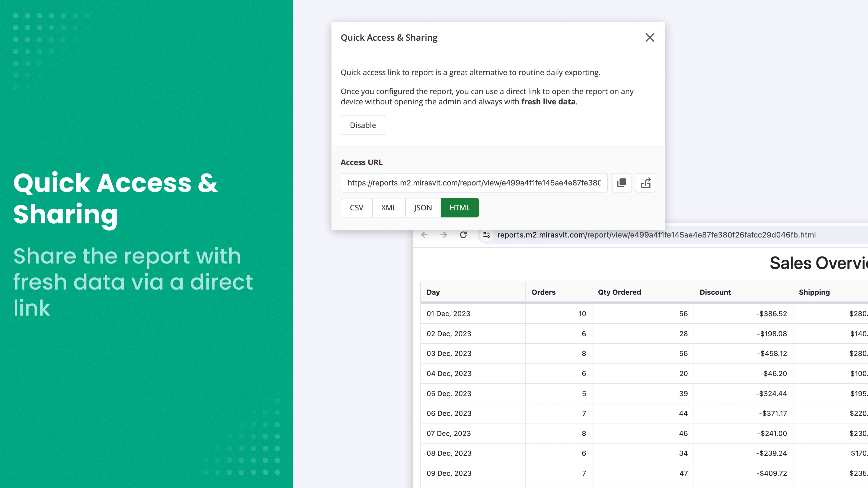Navigate back in the browser

pos(424,235)
